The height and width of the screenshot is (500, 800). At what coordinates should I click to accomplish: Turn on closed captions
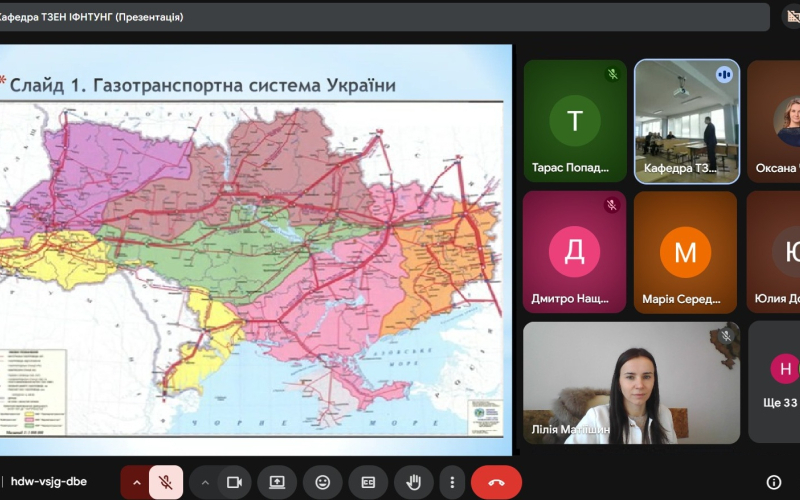pyautogui.click(x=368, y=482)
